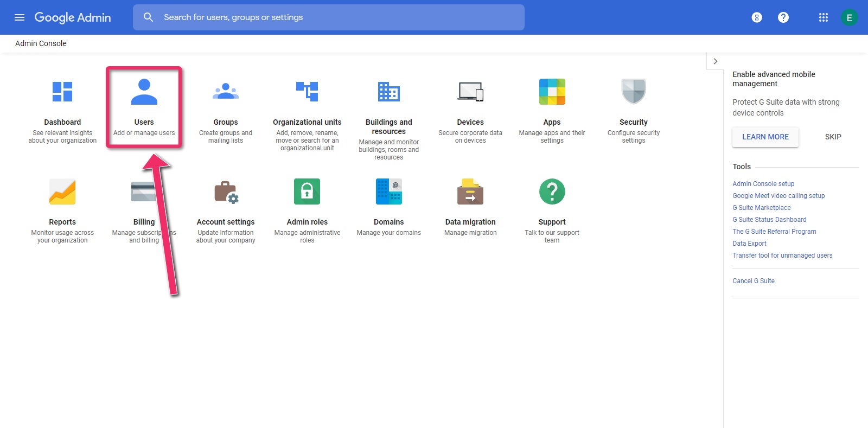Click the 'Configure security settings' text
Image resolution: width=868 pixels, height=428 pixels.
(634, 137)
